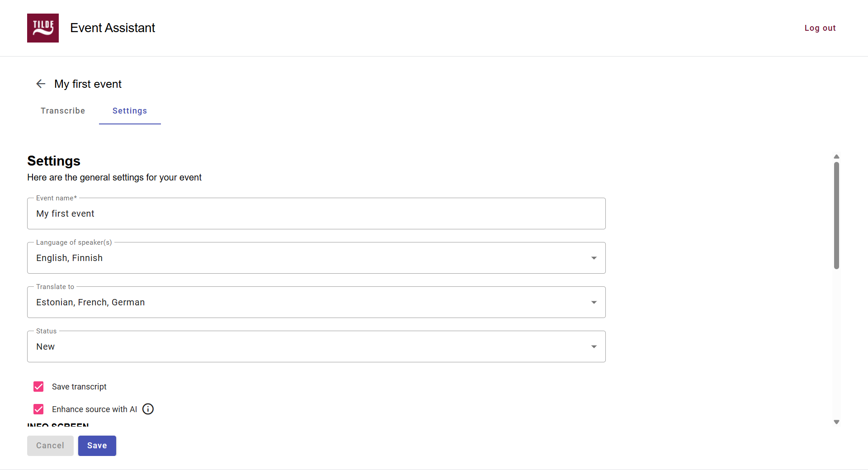The width and height of the screenshot is (868, 470).
Task: Click the Estonian, French, German selection
Action: tap(90, 302)
